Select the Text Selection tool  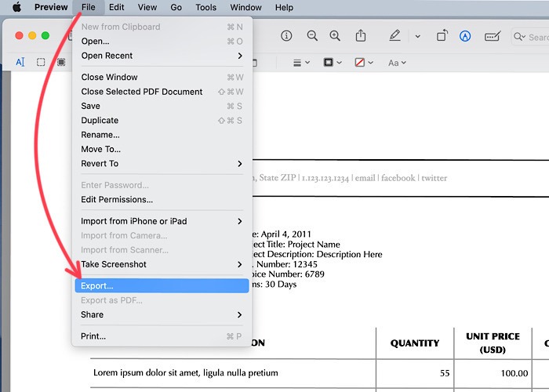[20, 62]
